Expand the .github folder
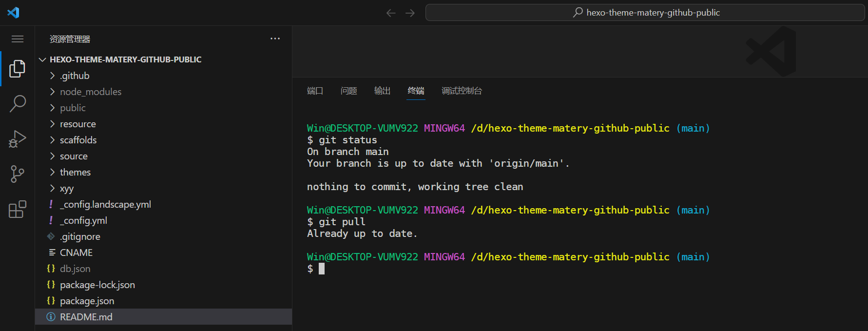This screenshot has width=868, height=331. [52, 76]
